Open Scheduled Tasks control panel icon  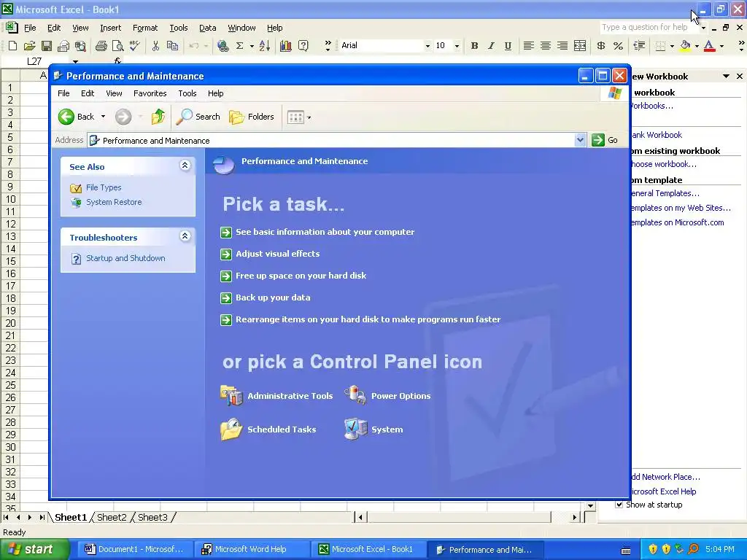pos(268,429)
